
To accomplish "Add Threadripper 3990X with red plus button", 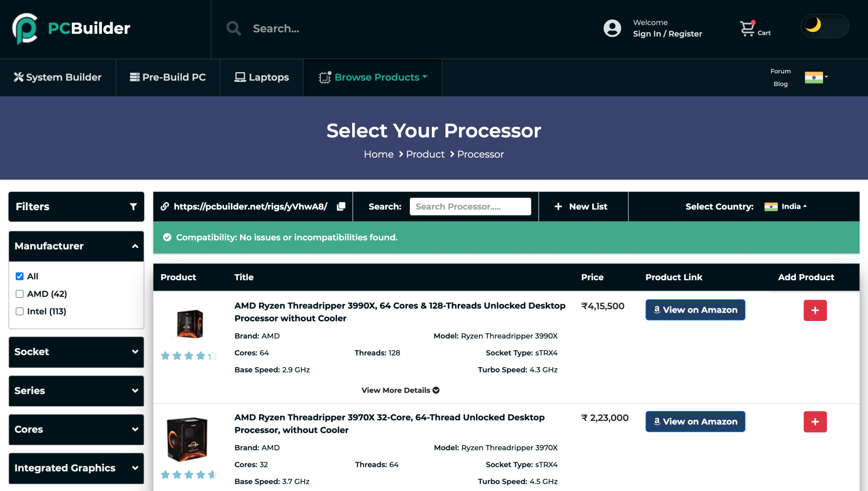I will 815,310.
